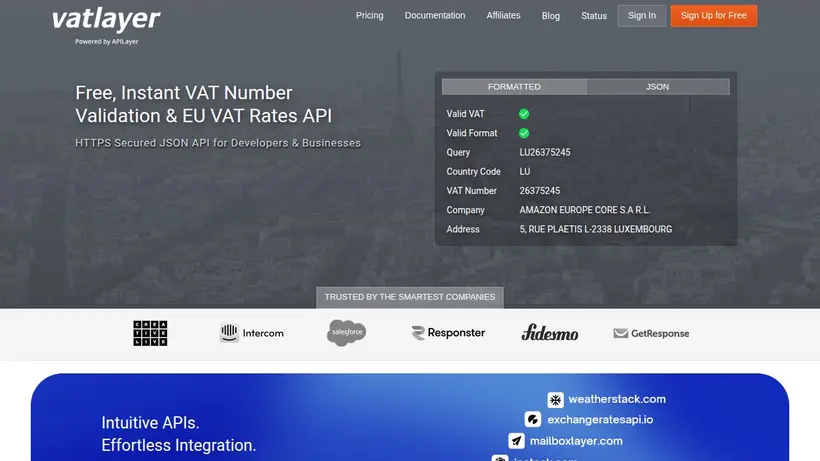This screenshot has width=820, height=461.
Task: Click the Free, Instant VAT Number headline
Action: (203, 104)
